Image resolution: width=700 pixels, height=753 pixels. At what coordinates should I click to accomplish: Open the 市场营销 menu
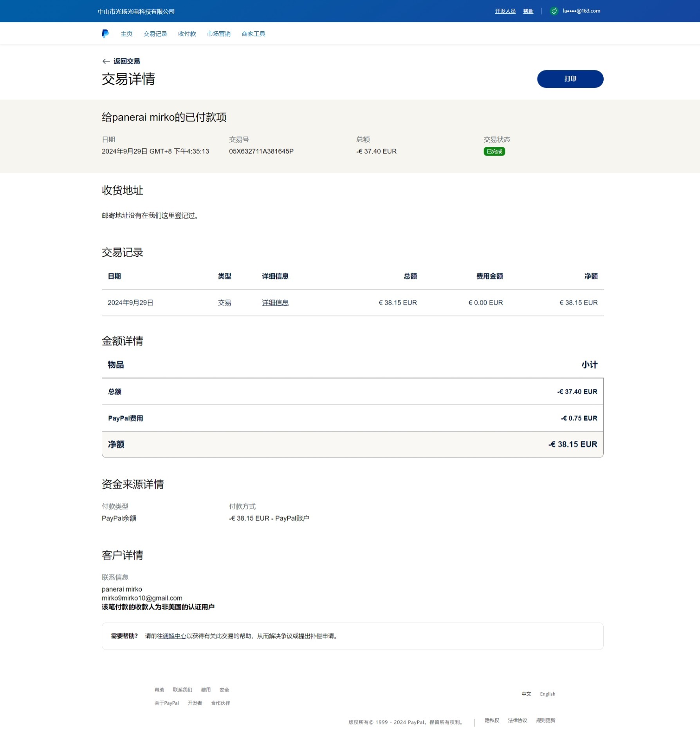tap(218, 34)
